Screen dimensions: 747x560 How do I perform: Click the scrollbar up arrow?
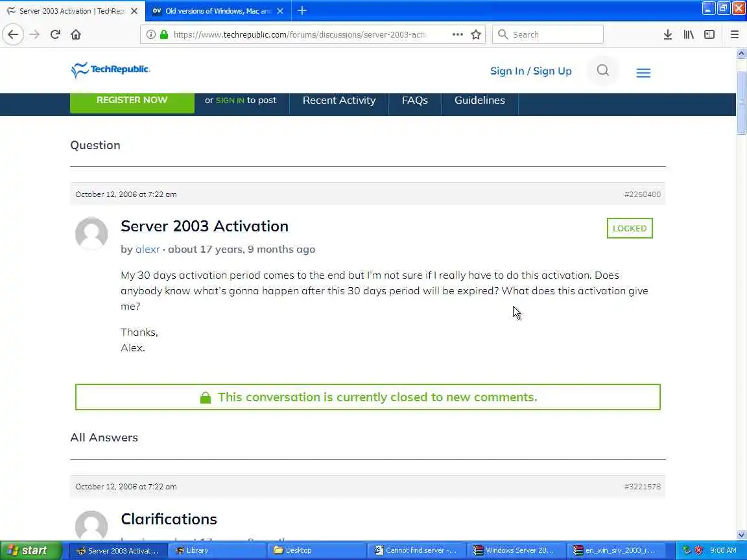[x=741, y=53]
